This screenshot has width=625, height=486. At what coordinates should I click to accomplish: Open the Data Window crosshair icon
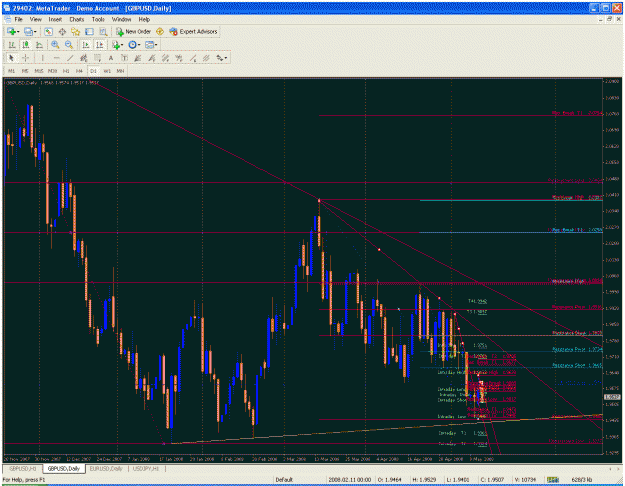point(62,31)
